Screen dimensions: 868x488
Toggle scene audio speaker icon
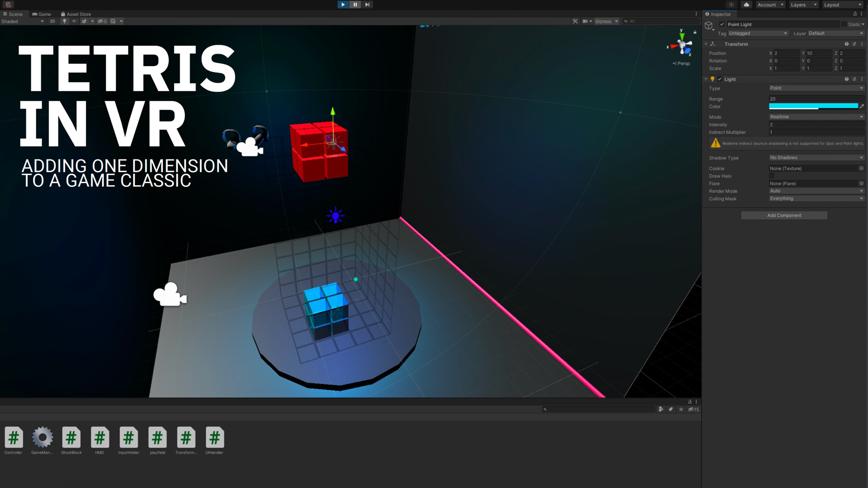point(74,21)
